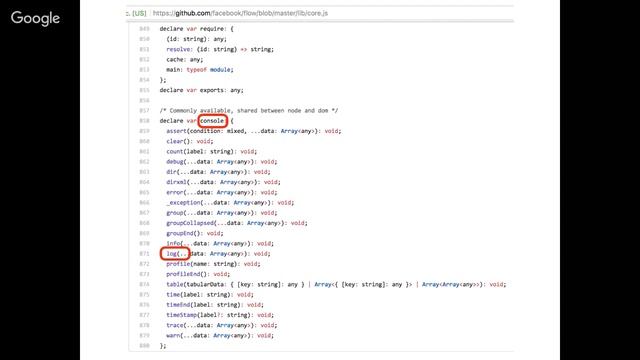
Task: Click the [US] certificate label in address bar
Action: coord(139,13)
